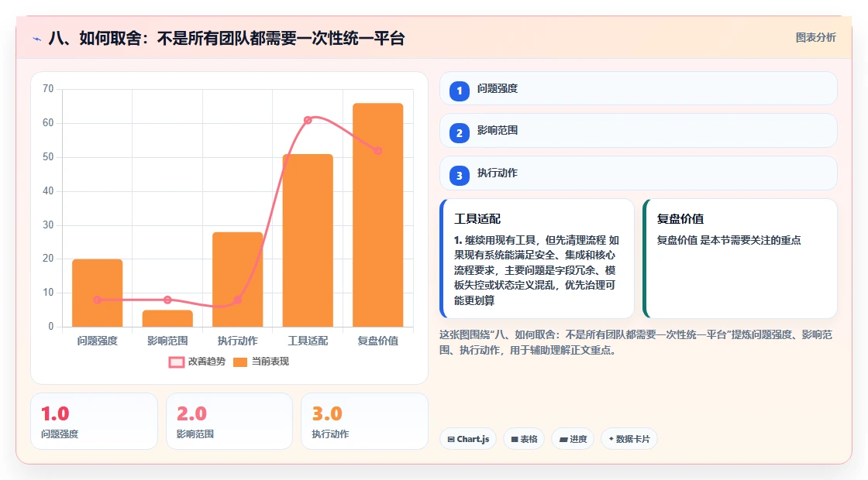Click the 复盘价值 orange bar in chart
The width and height of the screenshot is (868, 480).
click(377, 215)
